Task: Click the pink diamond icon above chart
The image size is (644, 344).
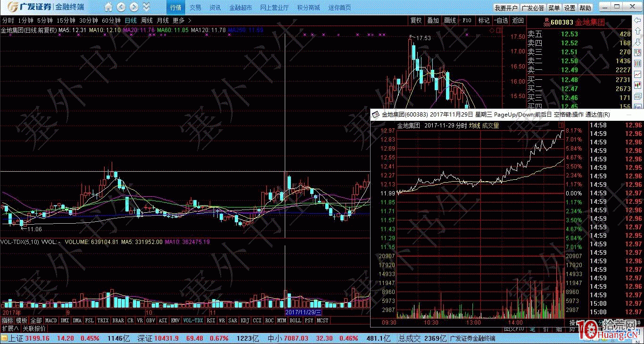Action: tap(493, 30)
